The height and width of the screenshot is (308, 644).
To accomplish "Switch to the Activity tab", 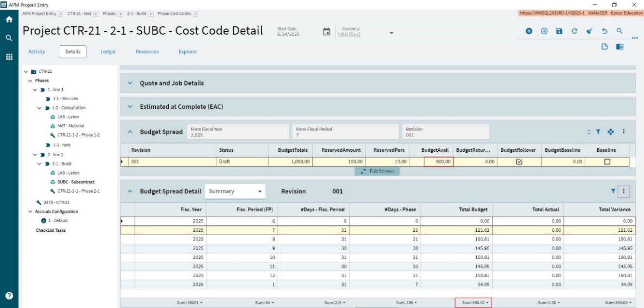I will [37, 52].
